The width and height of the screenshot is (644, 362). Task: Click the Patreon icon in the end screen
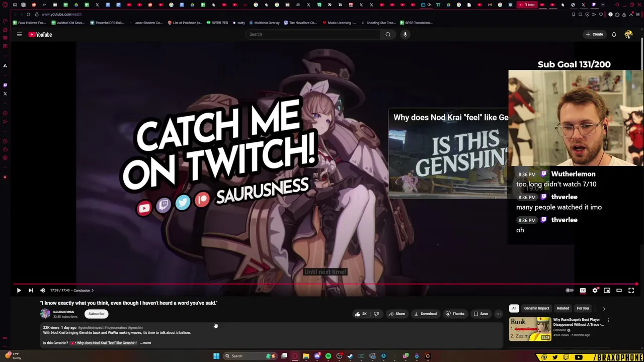point(202,200)
